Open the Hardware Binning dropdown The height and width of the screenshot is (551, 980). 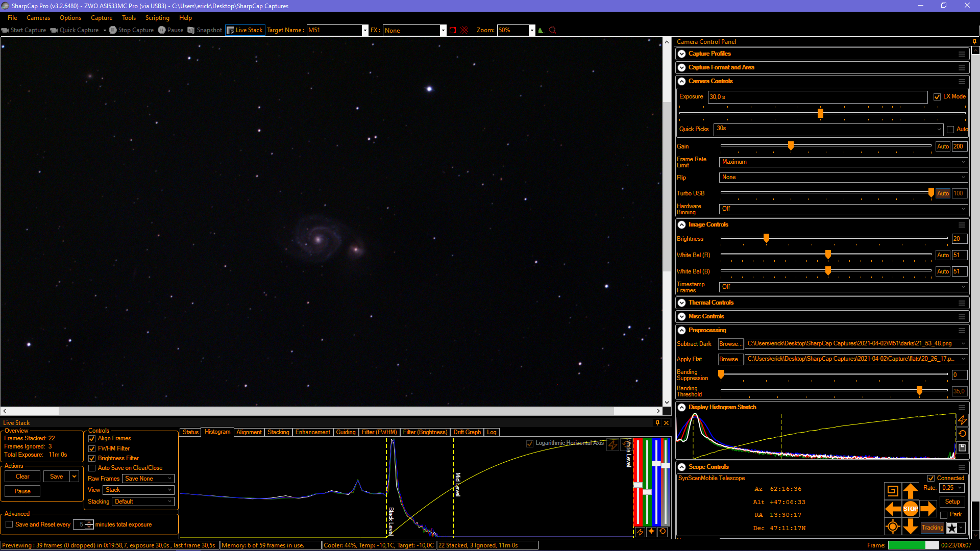tap(843, 209)
